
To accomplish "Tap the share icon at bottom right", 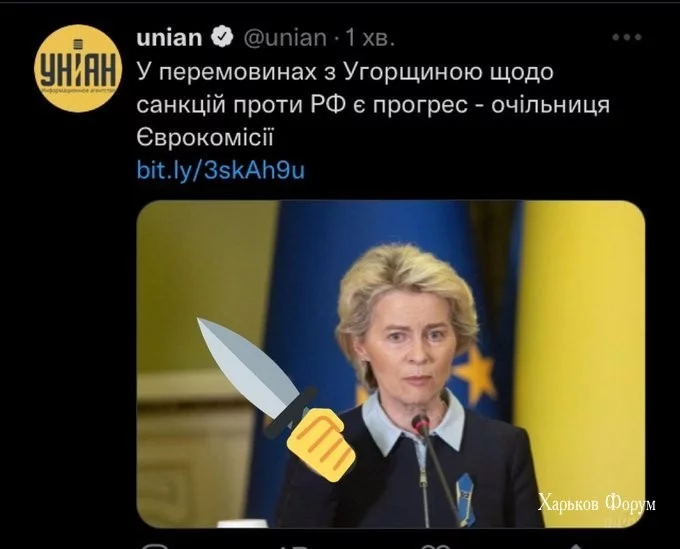I will coord(575,546).
